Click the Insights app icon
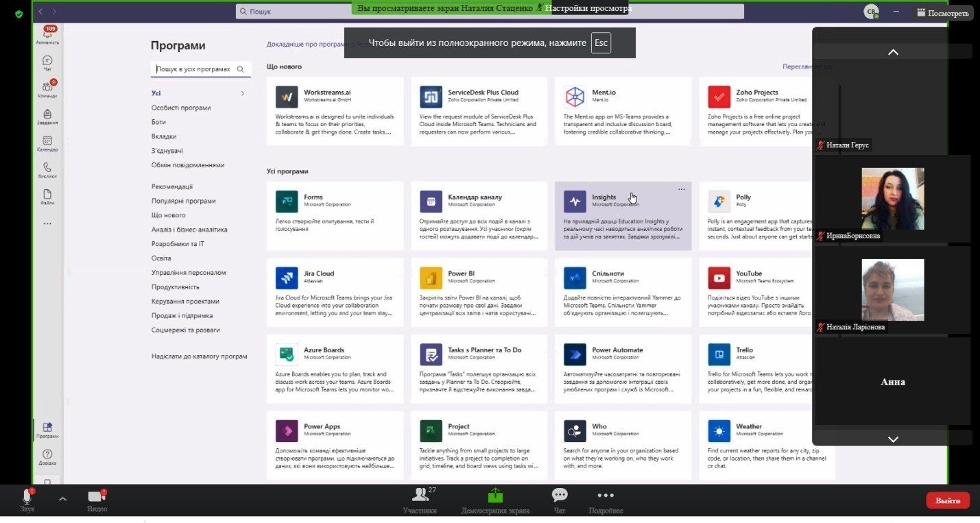Image resolution: width=980 pixels, height=523 pixels. pyautogui.click(x=575, y=202)
